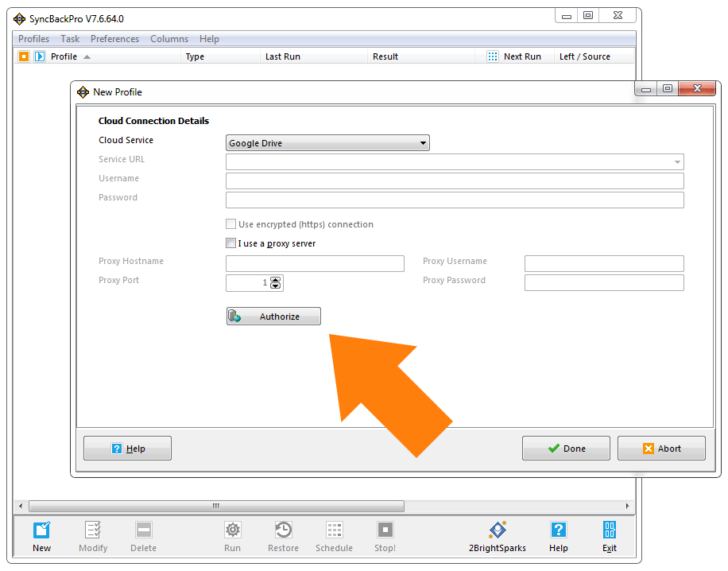Sort by the Profile column header
Viewport: 728px width, 571px height.
point(64,56)
